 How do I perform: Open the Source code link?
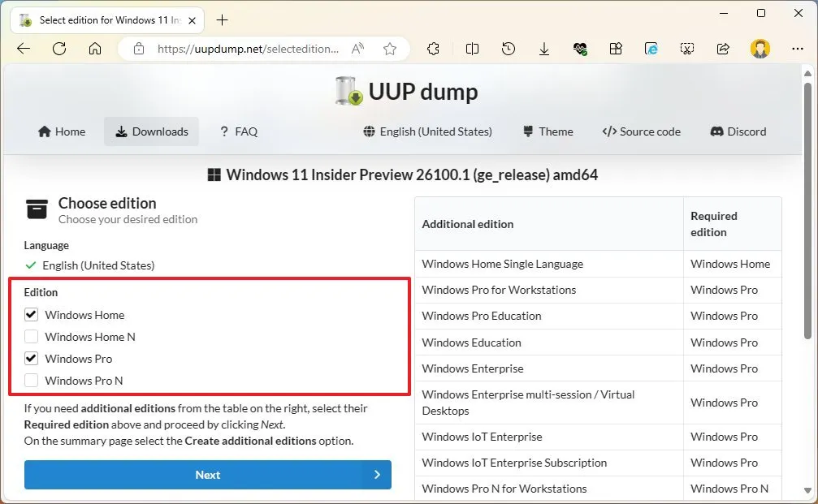[642, 131]
